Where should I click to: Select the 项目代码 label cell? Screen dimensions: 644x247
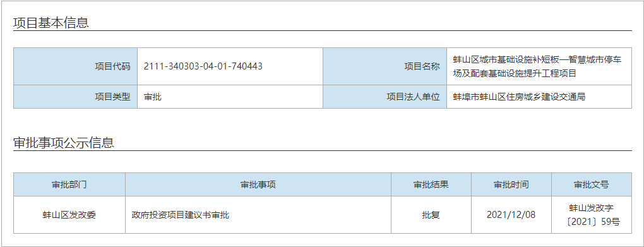point(76,66)
